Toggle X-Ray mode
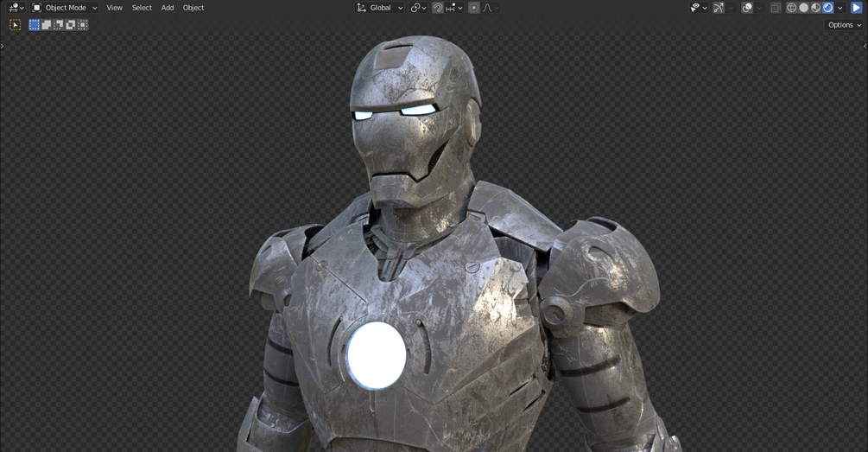The width and height of the screenshot is (868, 452). [x=776, y=8]
